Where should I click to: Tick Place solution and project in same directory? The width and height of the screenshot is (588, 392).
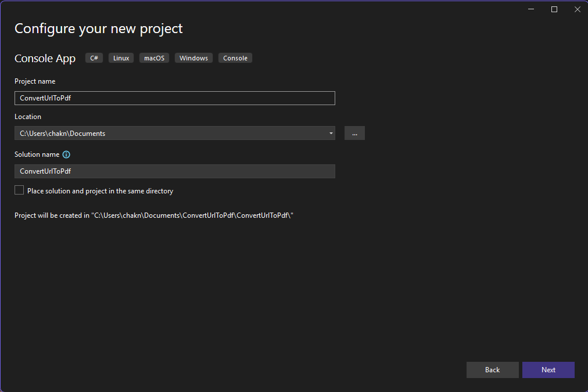[19, 190]
